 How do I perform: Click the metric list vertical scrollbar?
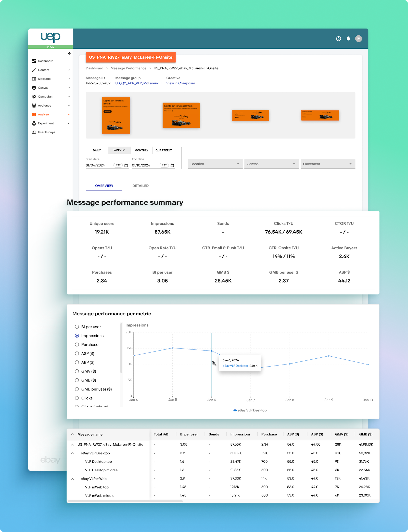(x=121, y=348)
